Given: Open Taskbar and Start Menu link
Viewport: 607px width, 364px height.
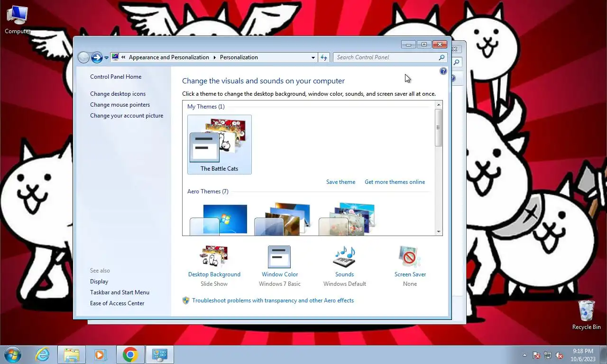Looking at the screenshot, I should coord(120,292).
